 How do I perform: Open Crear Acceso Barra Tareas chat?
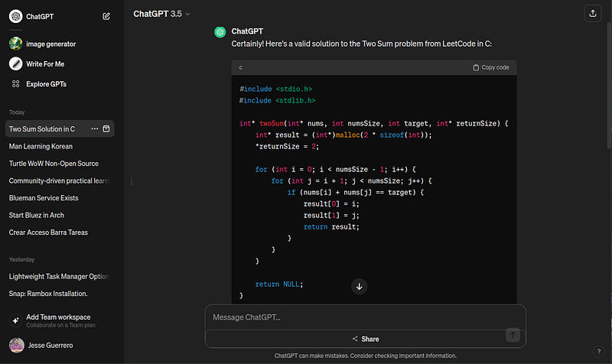pyautogui.click(x=60, y=232)
